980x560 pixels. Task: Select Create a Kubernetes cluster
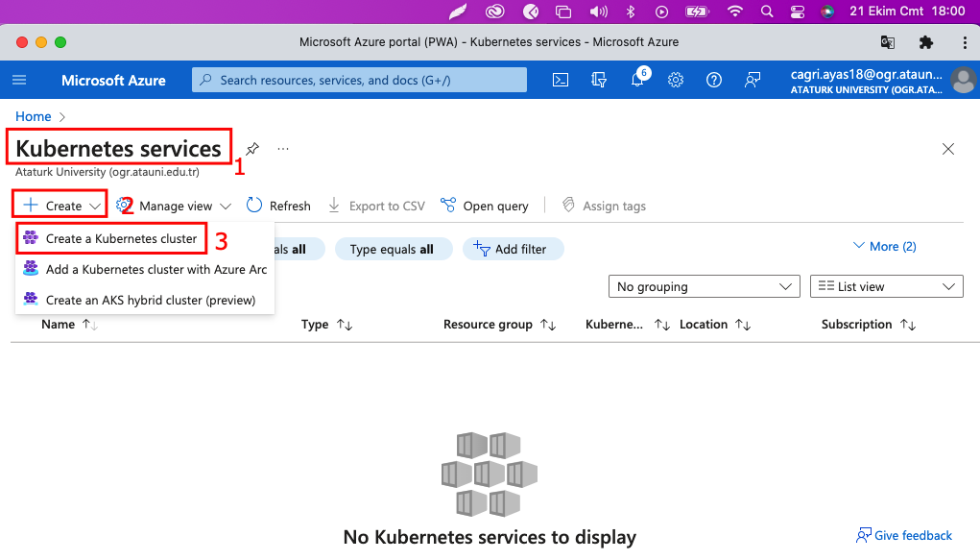pos(121,238)
